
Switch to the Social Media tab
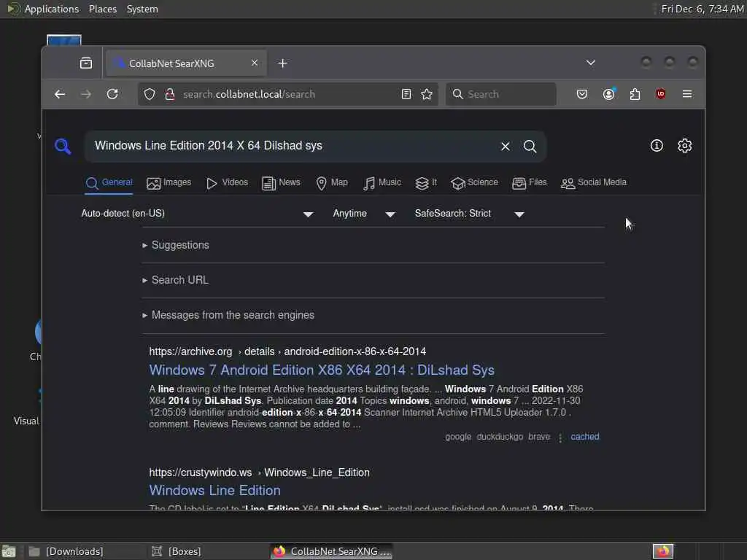594,183
